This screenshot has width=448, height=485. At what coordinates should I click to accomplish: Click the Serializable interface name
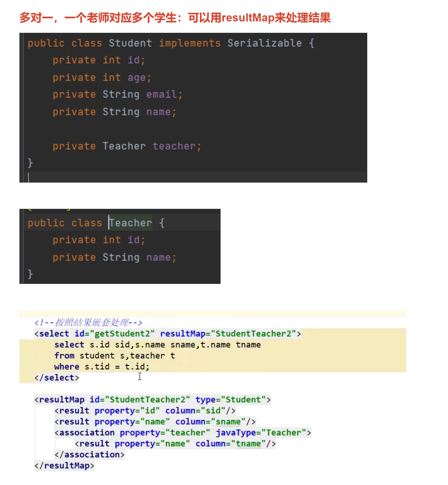(x=264, y=43)
